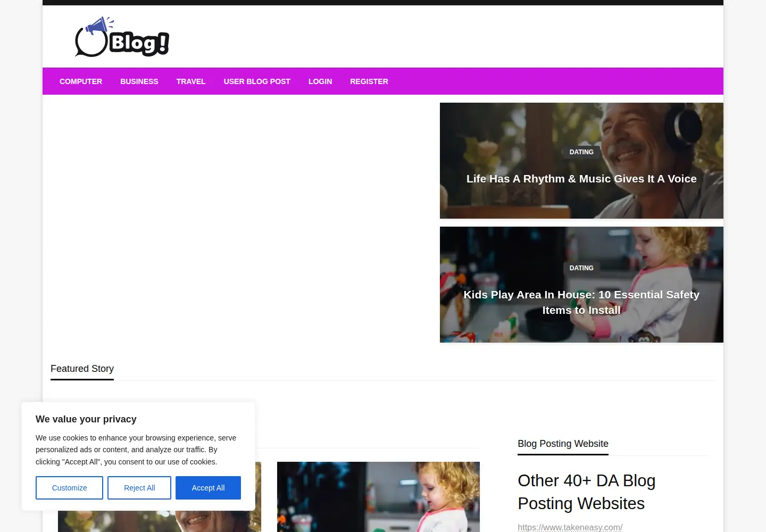
Task: Open the Computer menu item
Action: [81, 81]
